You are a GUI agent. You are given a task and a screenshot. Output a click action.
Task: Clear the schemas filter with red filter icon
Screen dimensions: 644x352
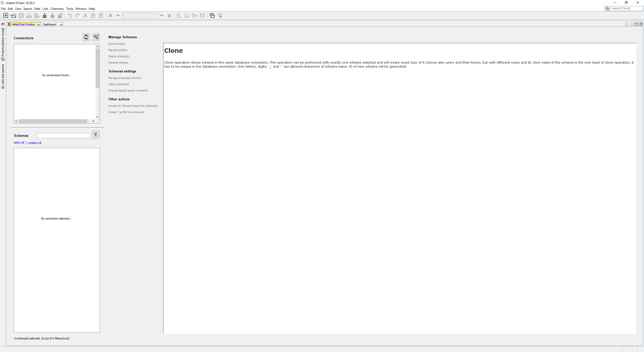(x=96, y=135)
